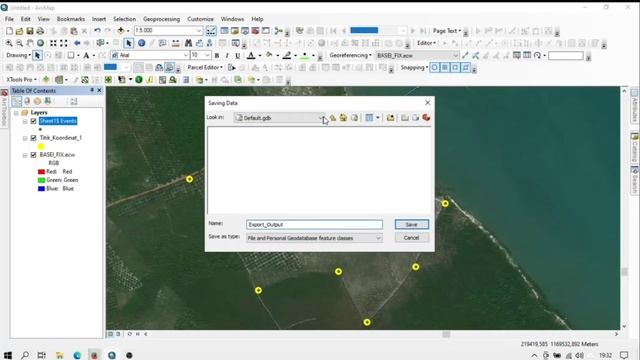Image resolution: width=640 pixels, height=360 pixels.
Task: Select the Measure ruler tool
Action: click(x=176, y=43)
